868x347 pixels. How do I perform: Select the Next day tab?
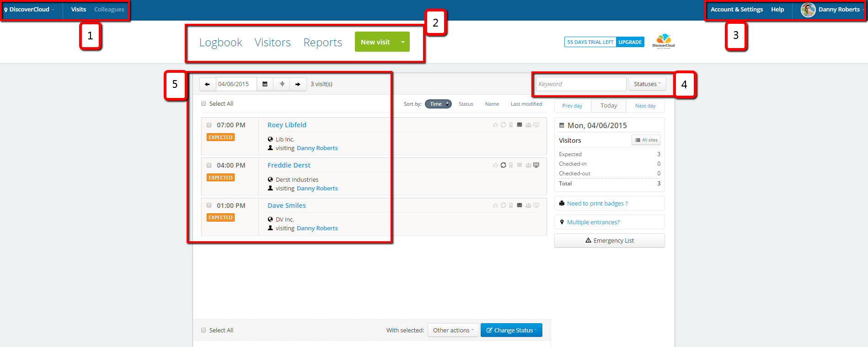point(645,106)
